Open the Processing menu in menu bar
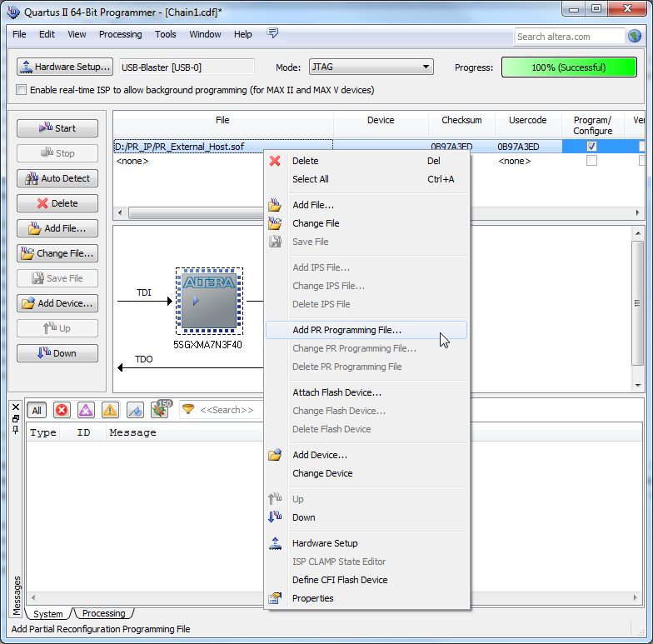Image resolution: width=653 pixels, height=644 pixels. tap(120, 34)
